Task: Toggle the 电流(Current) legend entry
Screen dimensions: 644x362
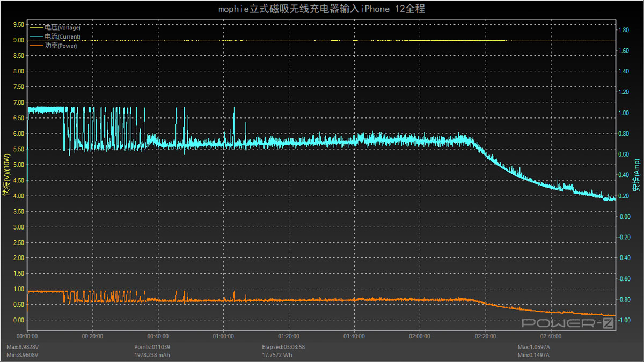Action: [62, 36]
